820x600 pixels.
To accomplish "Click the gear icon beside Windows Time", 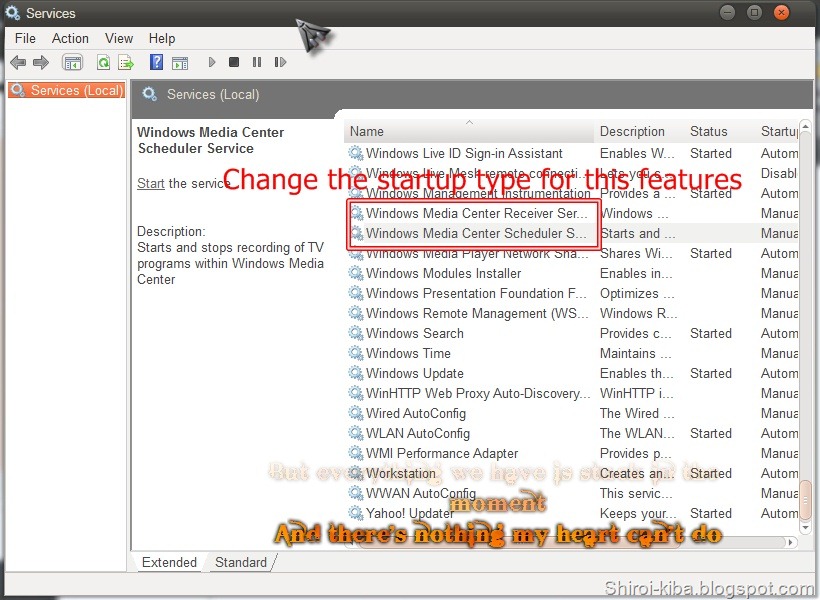I will (x=356, y=353).
